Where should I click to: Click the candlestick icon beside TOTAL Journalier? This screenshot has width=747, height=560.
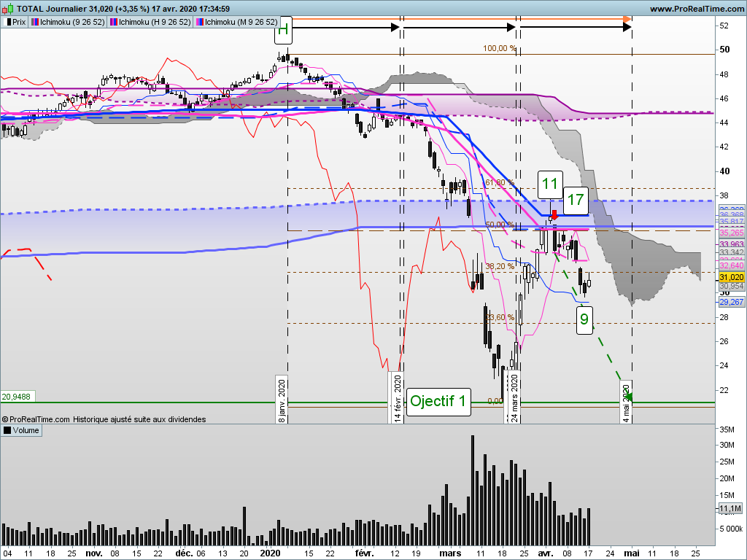click(7, 9)
